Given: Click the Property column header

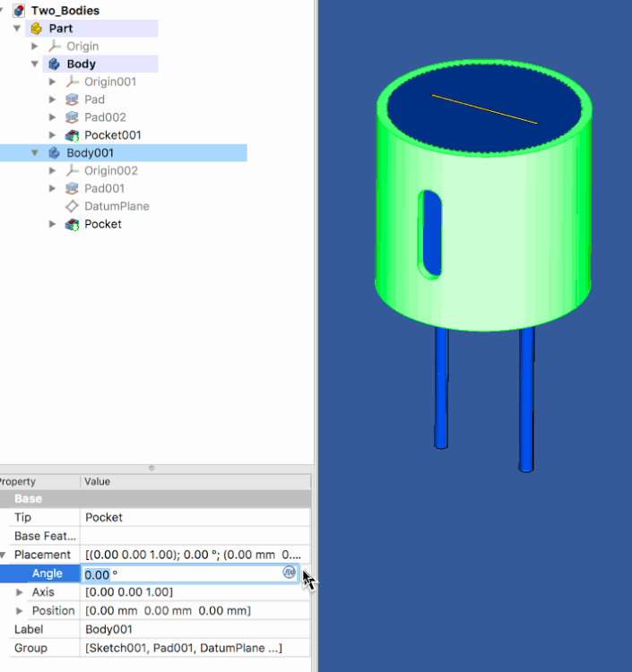Looking at the screenshot, I should click(39, 482).
